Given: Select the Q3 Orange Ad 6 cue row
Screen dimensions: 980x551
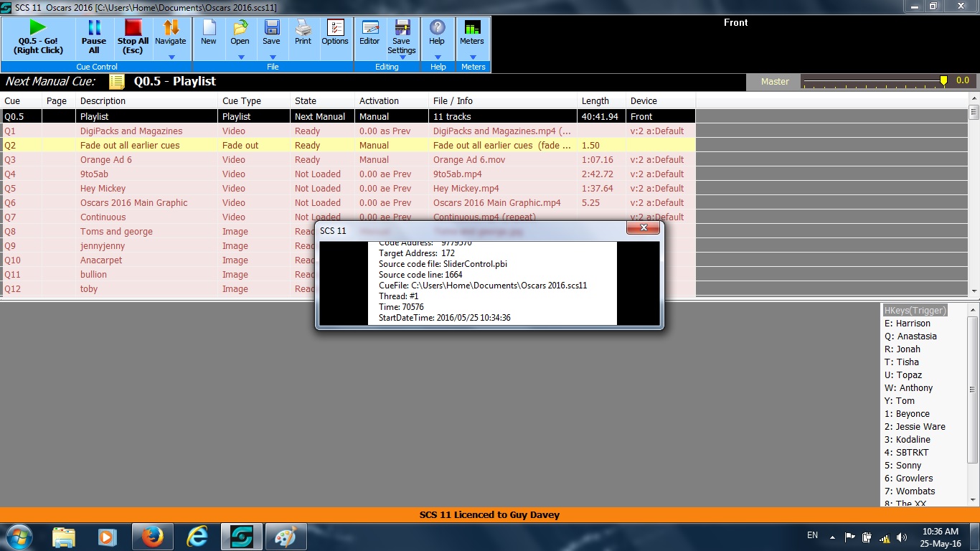Looking at the screenshot, I should pyautogui.click(x=106, y=160).
